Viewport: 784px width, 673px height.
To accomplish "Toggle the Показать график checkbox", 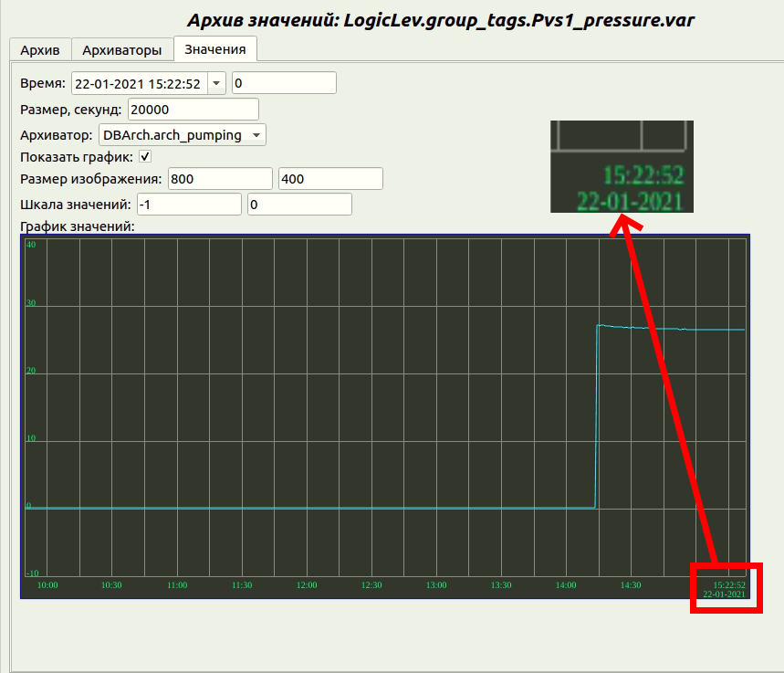I will click(x=144, y=157).
